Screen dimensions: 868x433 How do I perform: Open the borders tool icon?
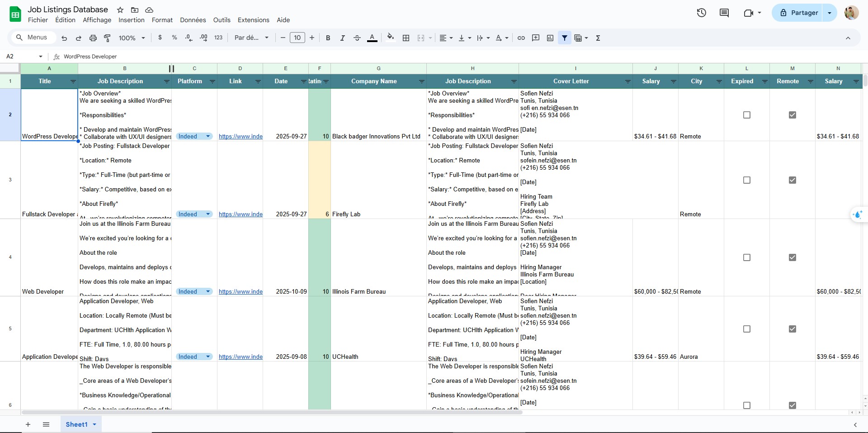[406, 38]
